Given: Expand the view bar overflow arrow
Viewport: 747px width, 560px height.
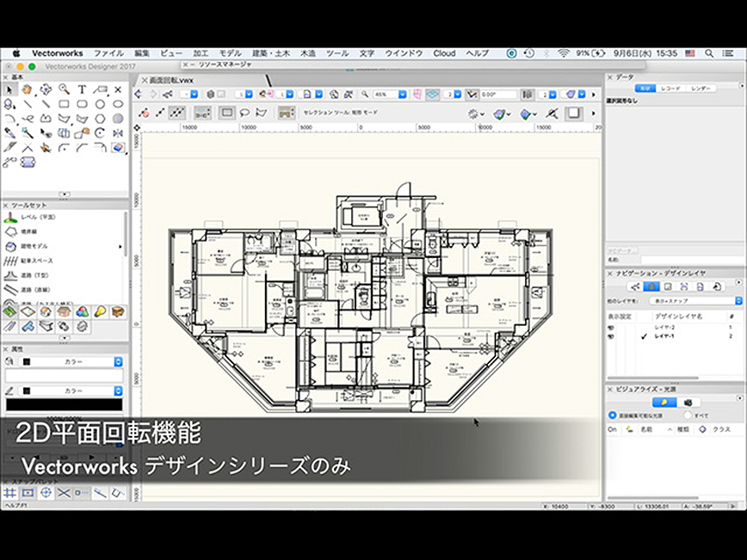Looking at the screenshot, I should (x=594, y=95).
